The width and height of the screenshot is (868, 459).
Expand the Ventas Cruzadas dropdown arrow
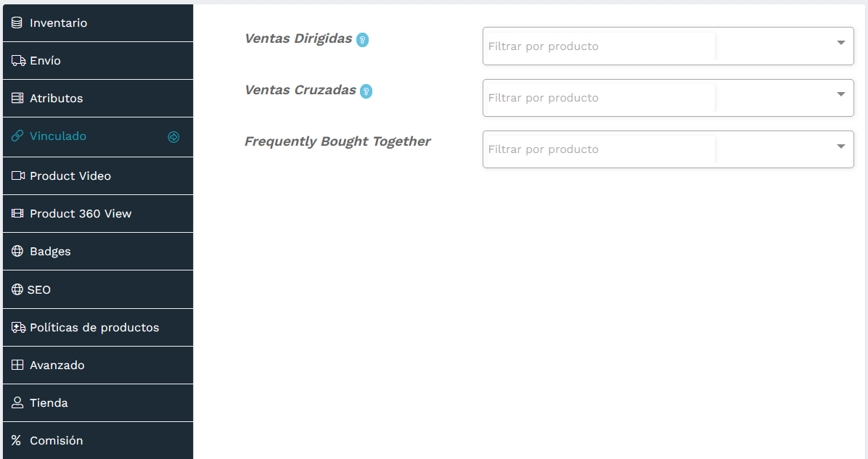click(x=840, y=94)
